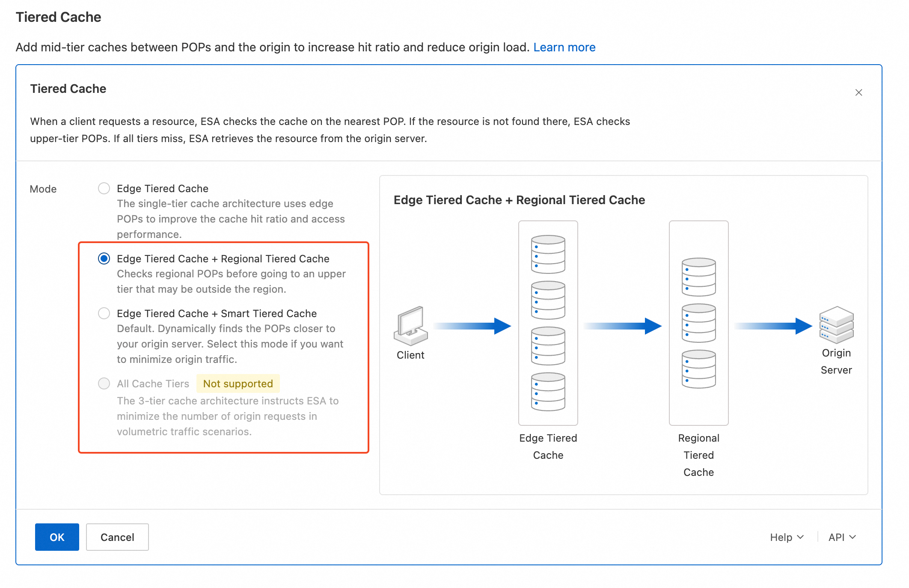Click the arrow from Edge to Regional cache
The height and width of the screenshot is (588, 909).
(623, 326)
